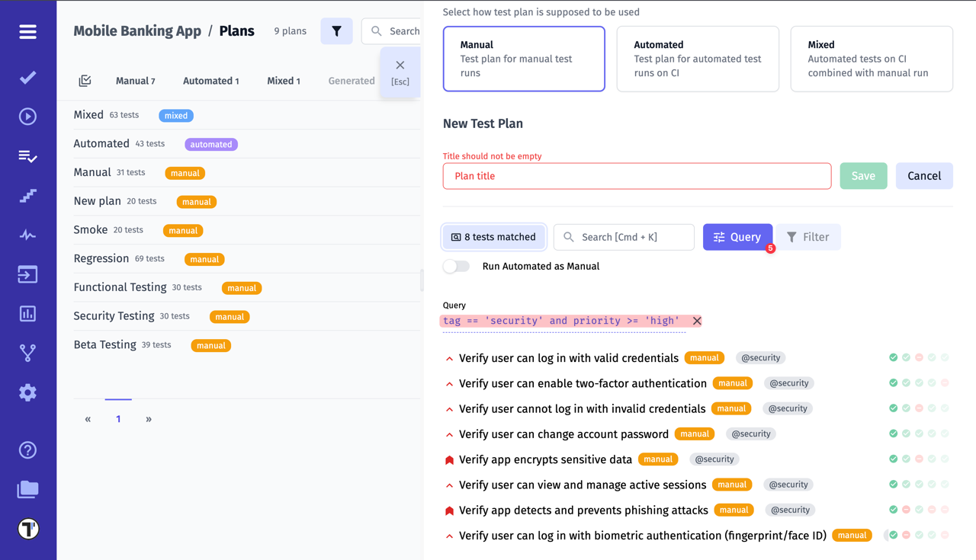Enable Run Automated as Manual
This screenshot has width=976, height=560.
click(x=456, y=267)
